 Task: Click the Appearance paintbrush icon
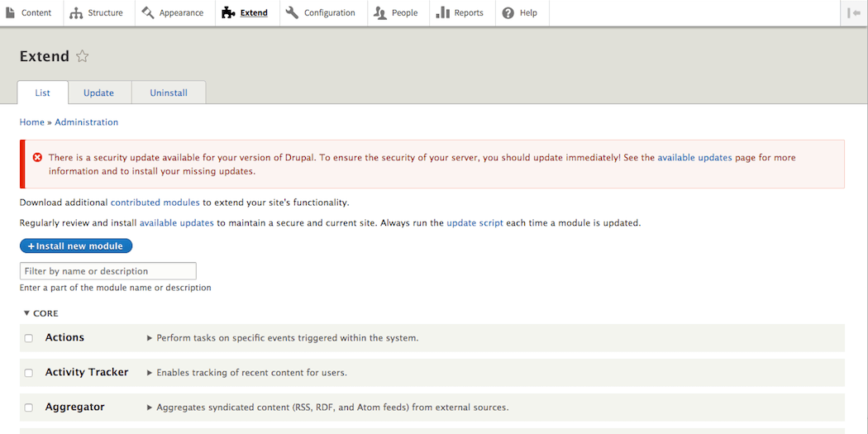(x=148, y=12)
